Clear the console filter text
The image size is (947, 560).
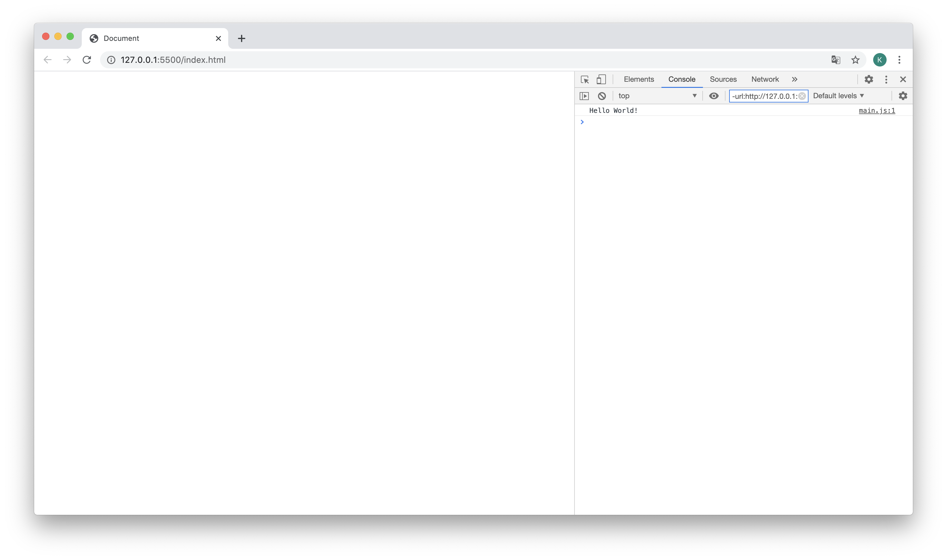[x=802, y=96]
